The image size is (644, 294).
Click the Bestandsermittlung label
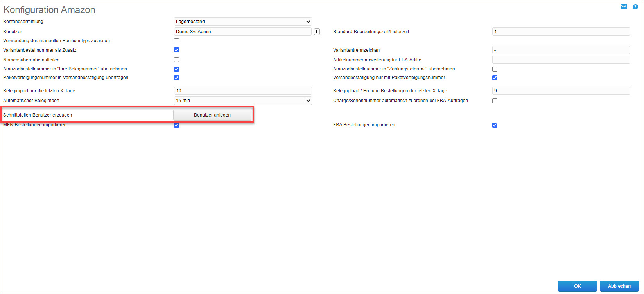click(x=23, y=22)
